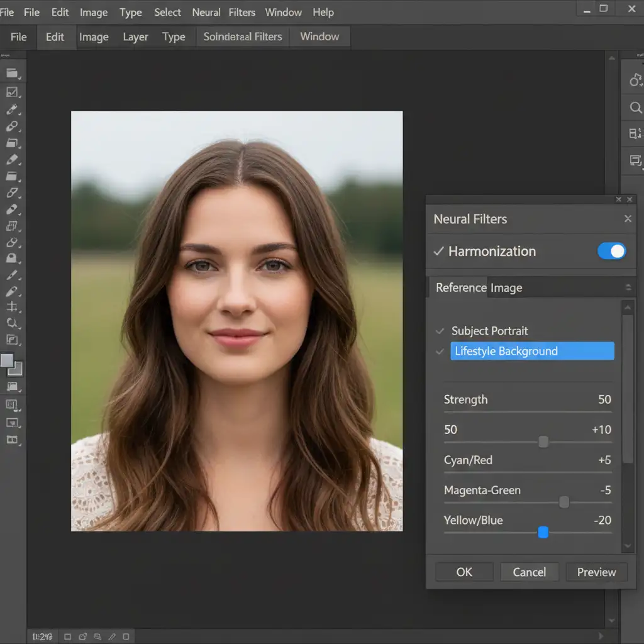Click the OK button
The image size is (644, 644).
464,572
